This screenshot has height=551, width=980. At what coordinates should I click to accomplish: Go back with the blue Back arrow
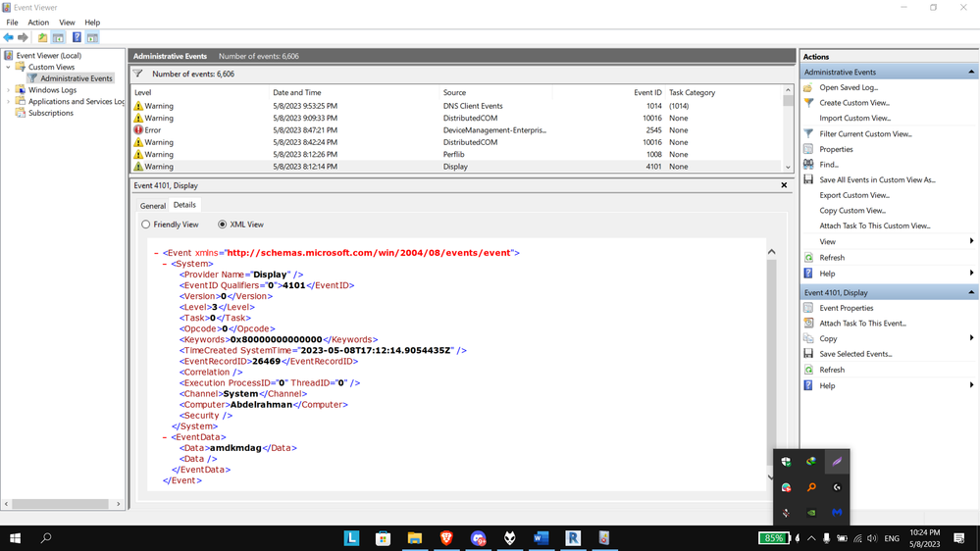click(x=8, y=37)
